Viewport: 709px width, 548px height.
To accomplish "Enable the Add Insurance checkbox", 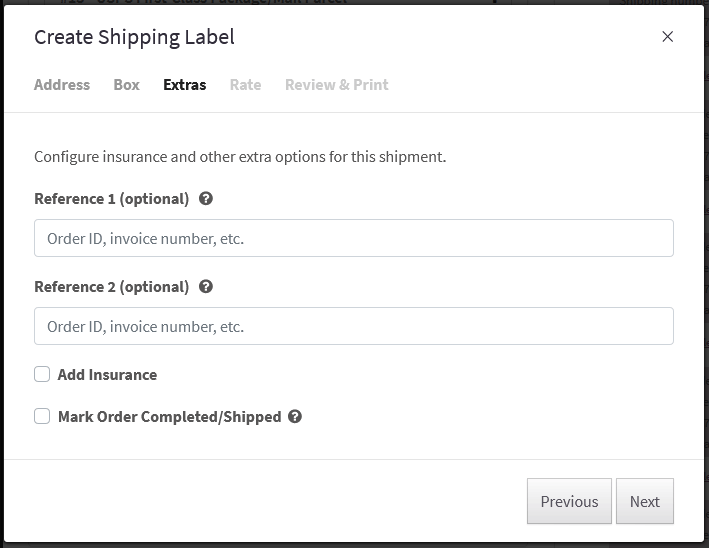I will tap(42, 374).
